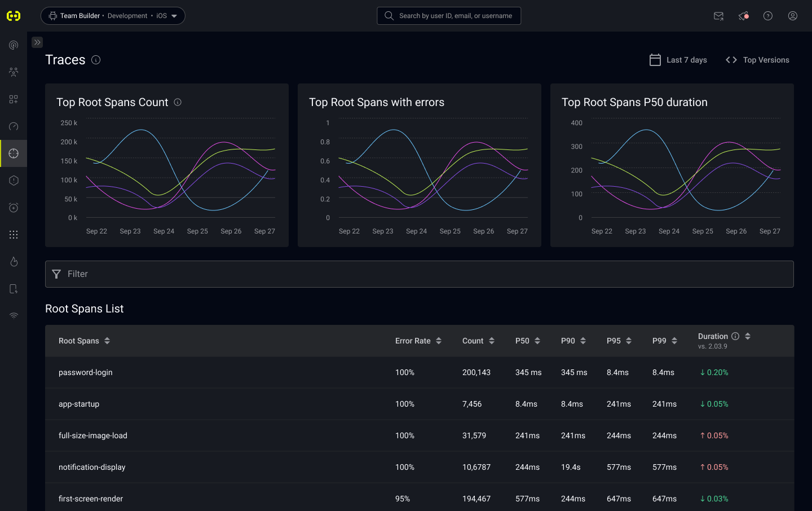Open the alerts alarm-clock sidebar icon
Image resolution: width=812 pixels, height=511 pixels.
pos(14,208)
